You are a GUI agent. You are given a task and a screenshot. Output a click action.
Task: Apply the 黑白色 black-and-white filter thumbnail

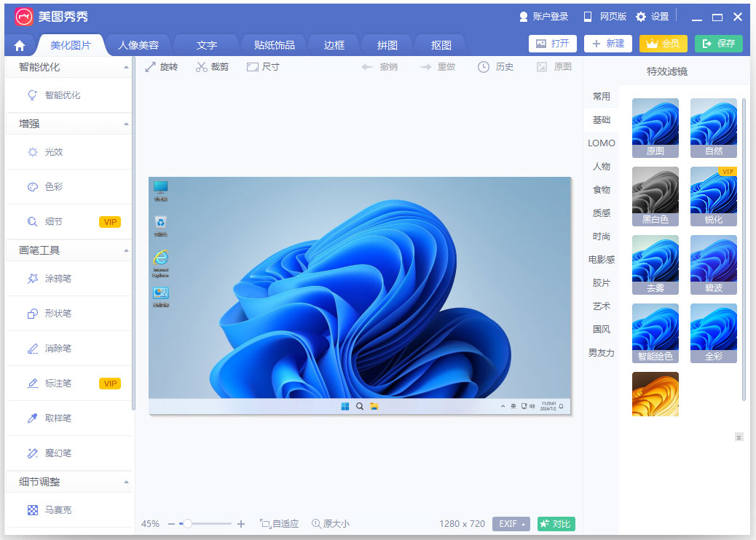[655, 195]
